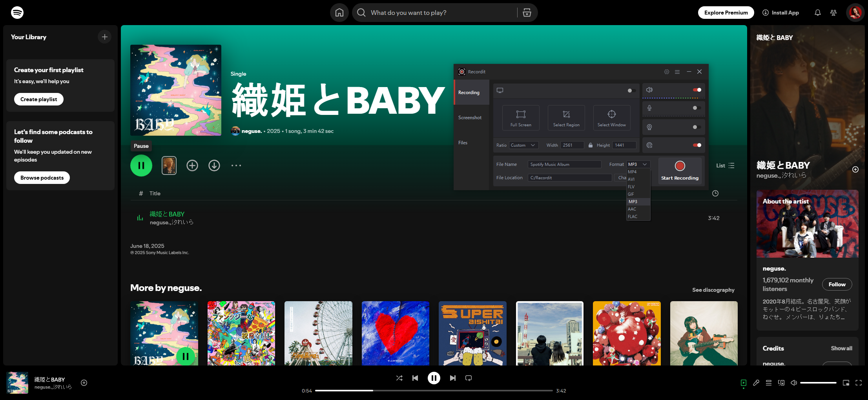Viewport: 868px width, 400px height.
Task: Adjust the volume slider
Action: (x=818, y=383)
